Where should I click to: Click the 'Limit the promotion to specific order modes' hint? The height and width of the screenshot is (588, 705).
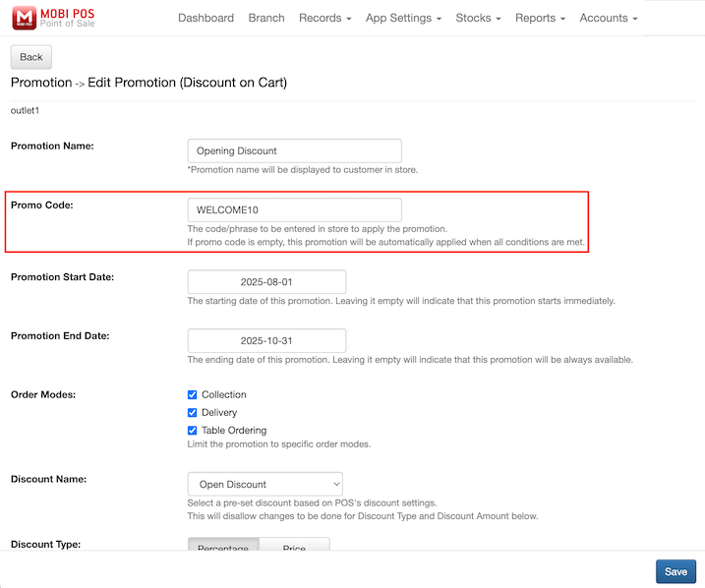[279, 444]
